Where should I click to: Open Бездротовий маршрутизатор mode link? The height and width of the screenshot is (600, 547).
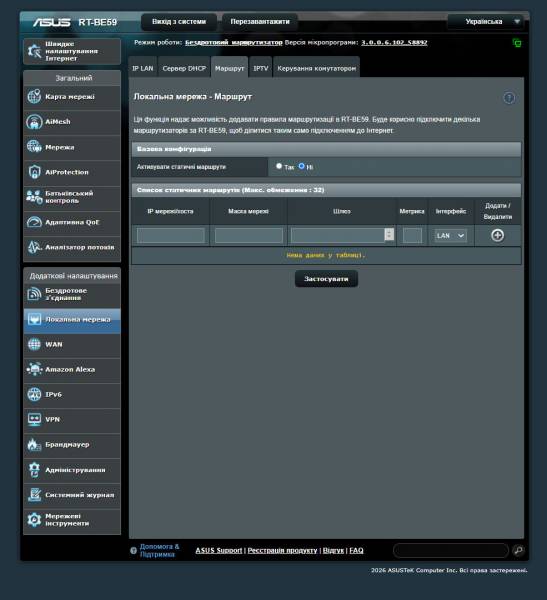coord(233,42)
